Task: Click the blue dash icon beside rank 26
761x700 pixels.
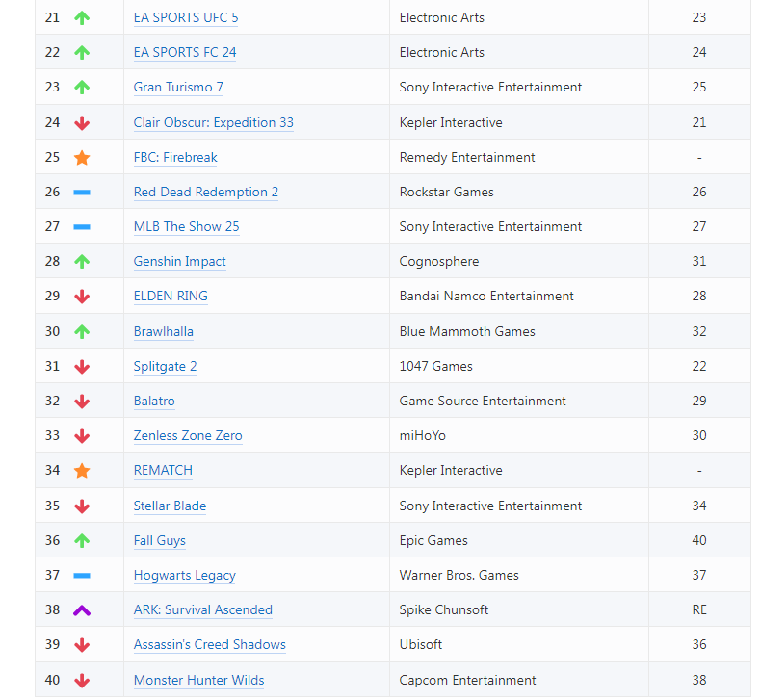Action: point(82,193)
